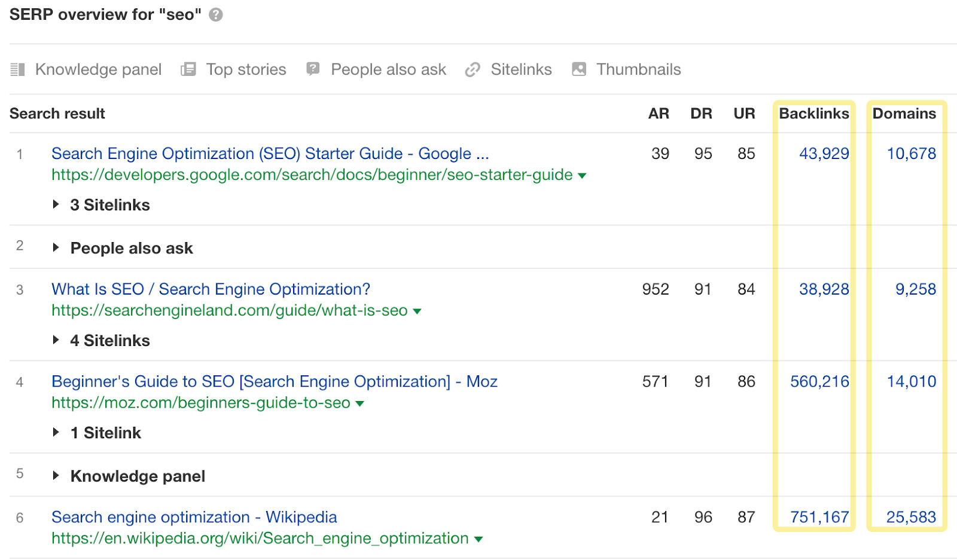Open dropdown next to developers.google.com URL
The width and height of the screenshot is (957, 560).
[x=582, y=176]
